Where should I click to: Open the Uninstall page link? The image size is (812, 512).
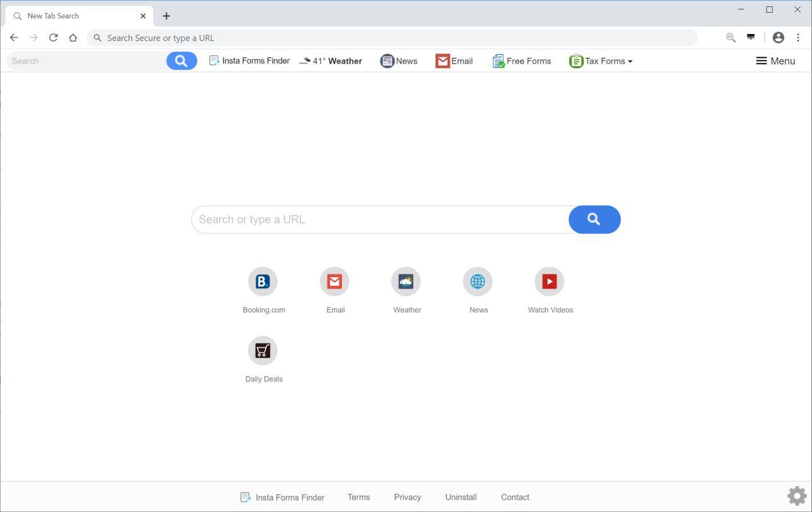pyautogui.click(x=461, y=497)
